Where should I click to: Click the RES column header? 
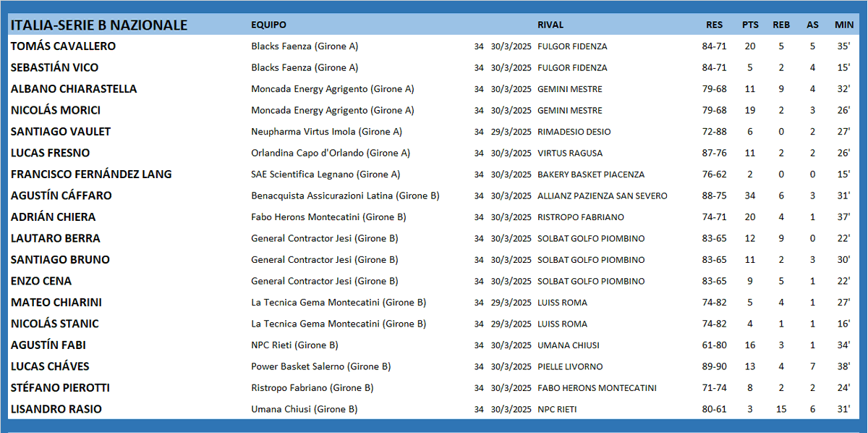click(714, 25)
